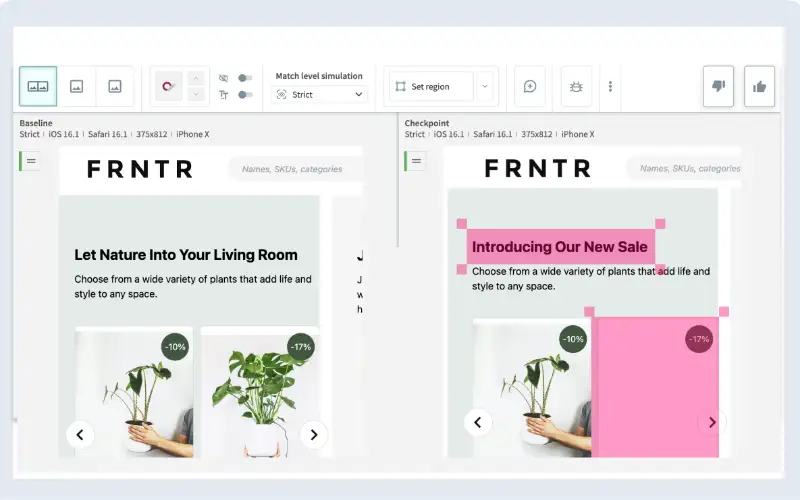This screenshot has width=800, height=500.
Task: Add a remark with comment icon
Action: coord(530,86)
